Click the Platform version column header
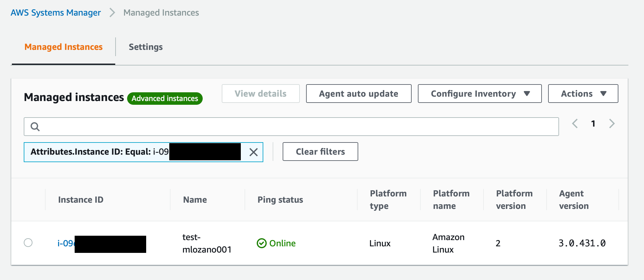 [514, 200]
